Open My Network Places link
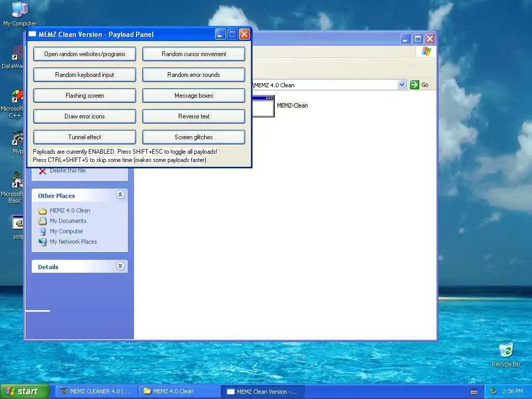 coord(73,242)
